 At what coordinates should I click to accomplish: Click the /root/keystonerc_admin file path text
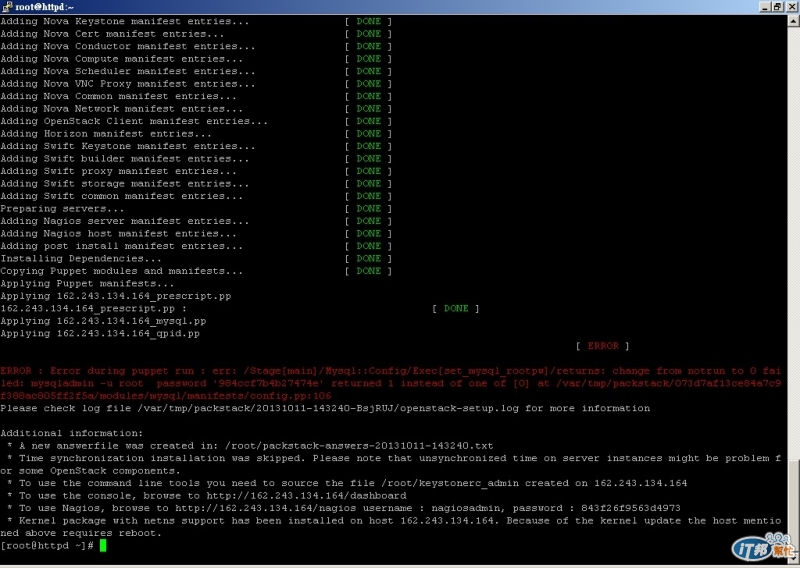(449, 483)
